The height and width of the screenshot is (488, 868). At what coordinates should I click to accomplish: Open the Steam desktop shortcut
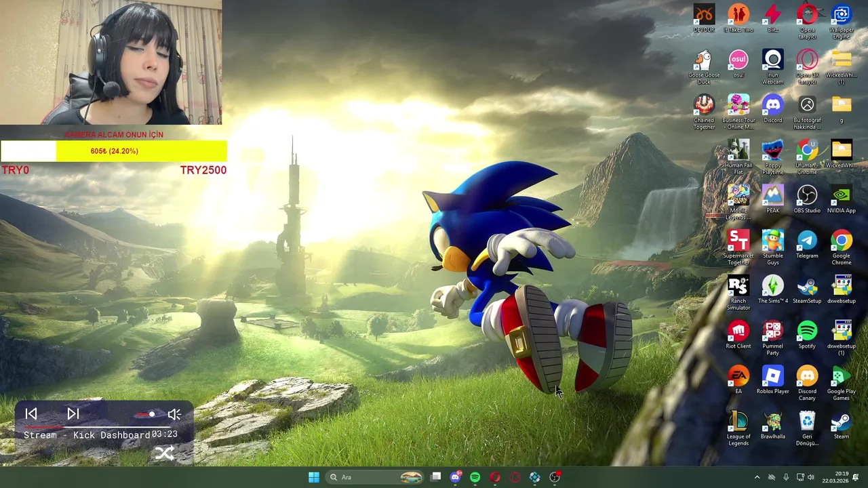click(x=841, y=425)
